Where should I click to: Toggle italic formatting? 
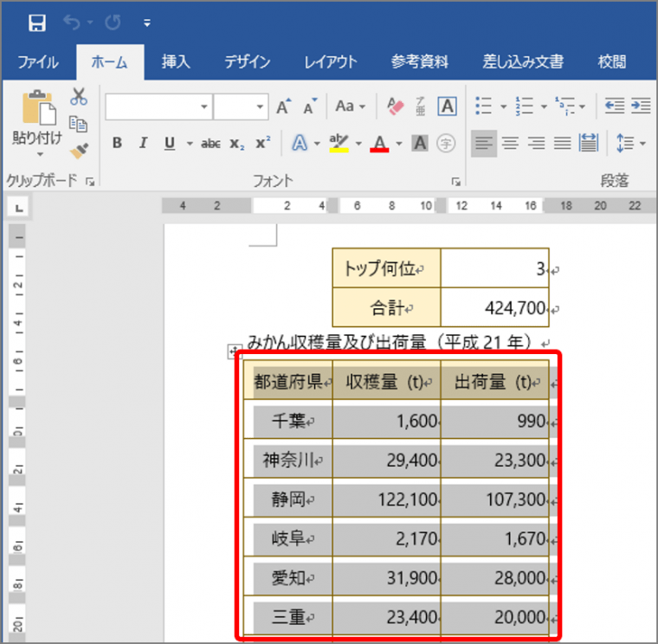143,144
